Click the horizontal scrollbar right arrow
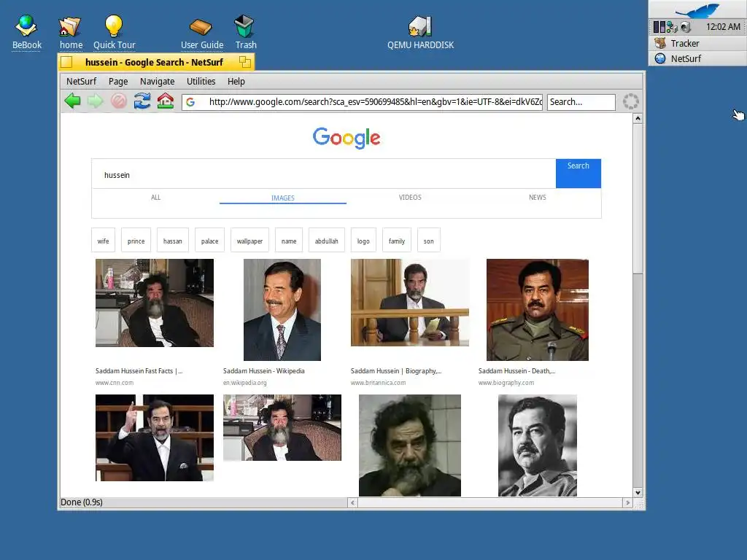This screenshot has height=560, width=747. click(x=627, y=502)
